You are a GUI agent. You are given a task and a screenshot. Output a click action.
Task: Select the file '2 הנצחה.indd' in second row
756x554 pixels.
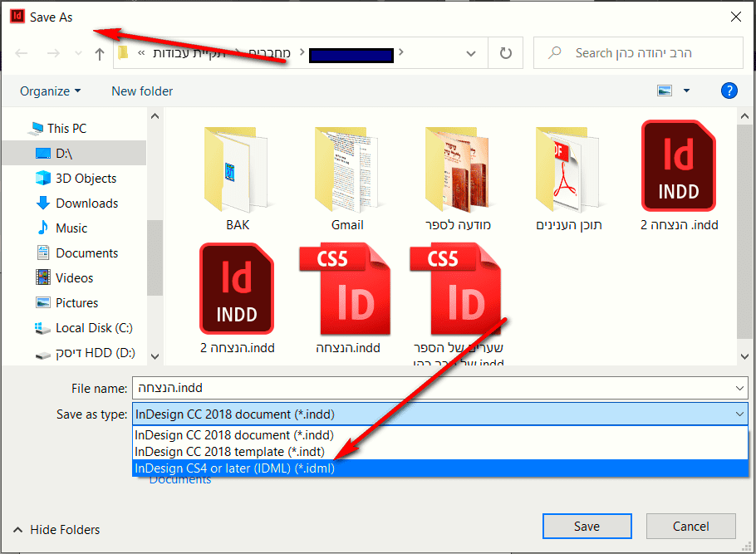pos(237,299)
